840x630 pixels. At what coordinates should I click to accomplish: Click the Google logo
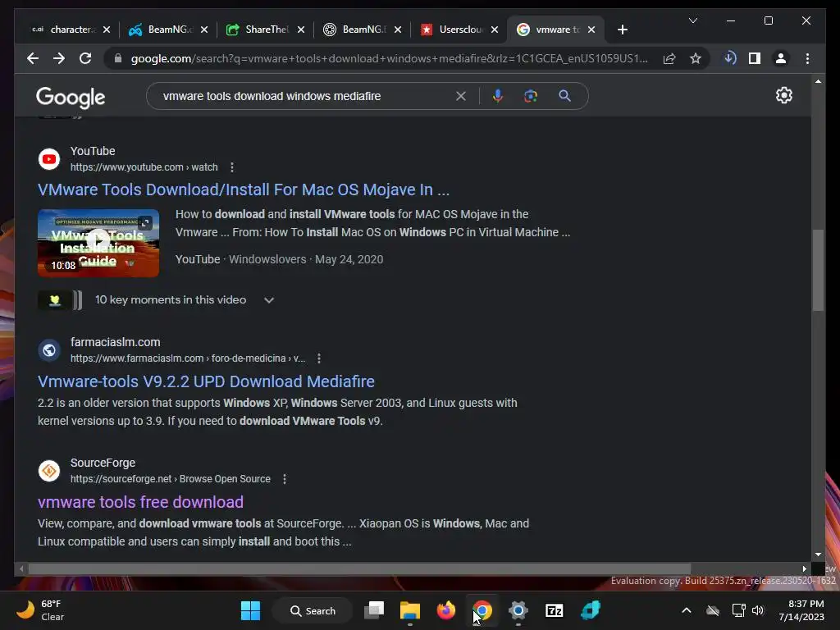[71, 98]
